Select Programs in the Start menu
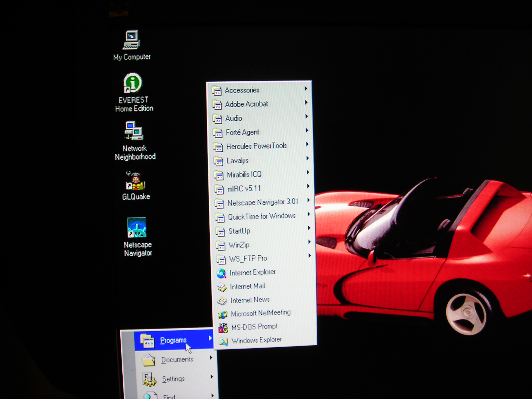The width and height of the screenshot is (532, 399). (173, 340)
